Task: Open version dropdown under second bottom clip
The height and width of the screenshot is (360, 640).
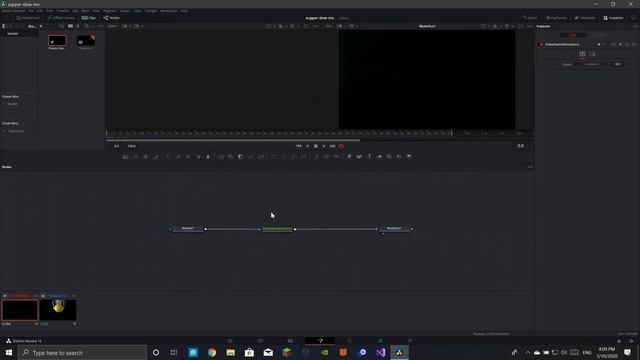Action: [x=74, y=324]
